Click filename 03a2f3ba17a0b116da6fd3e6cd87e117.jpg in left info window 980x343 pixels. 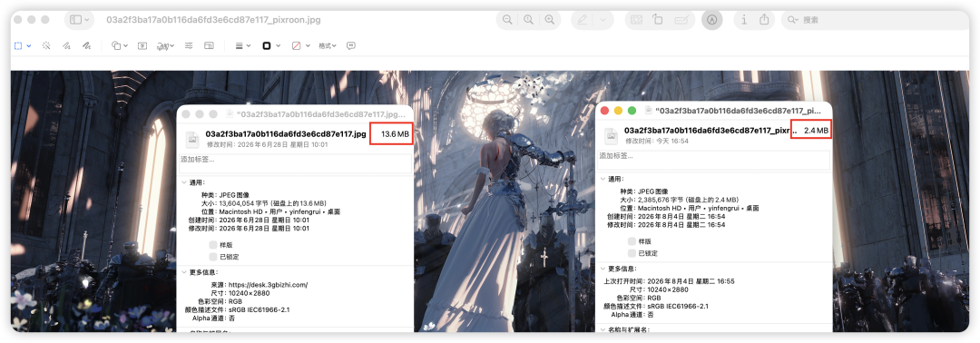tap(286, 133)
